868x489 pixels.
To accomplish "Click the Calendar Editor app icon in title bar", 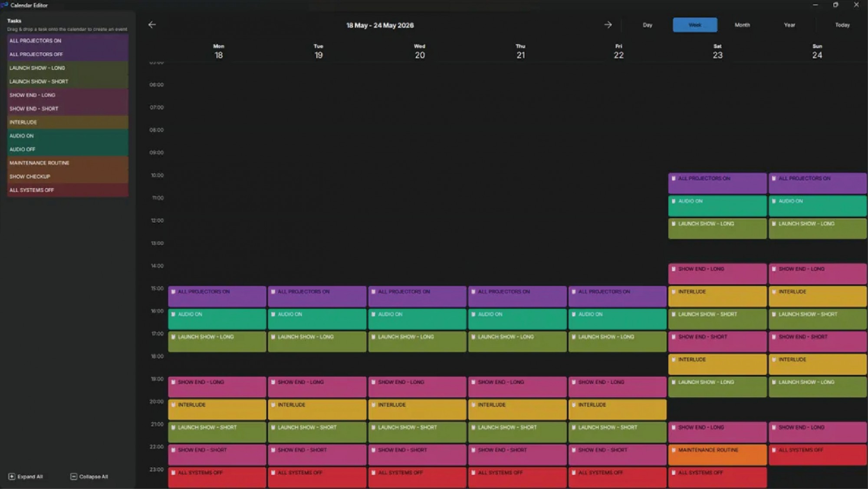I will pyautogui.click(x=5, y=5).
